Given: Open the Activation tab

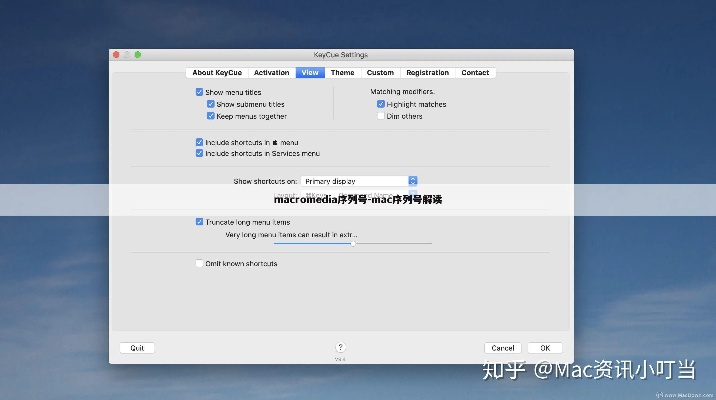Looking at the screenshot, I should coord(271,73).
